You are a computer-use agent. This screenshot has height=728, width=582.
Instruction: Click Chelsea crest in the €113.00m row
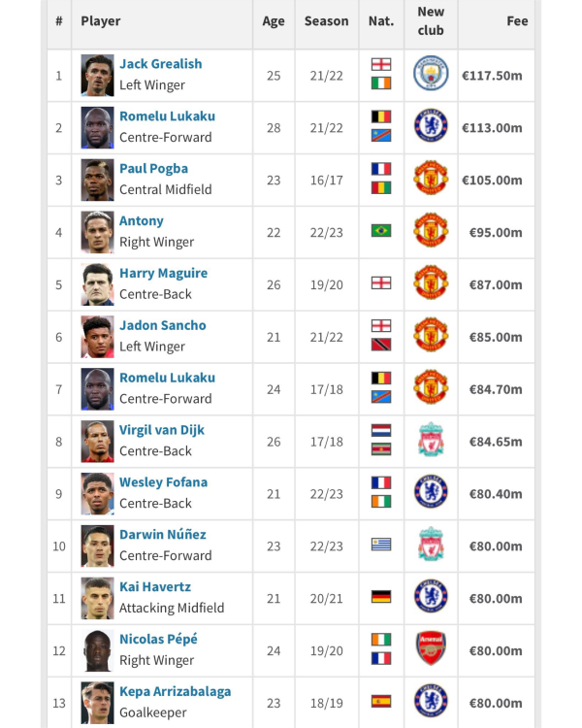pos(431,125)
